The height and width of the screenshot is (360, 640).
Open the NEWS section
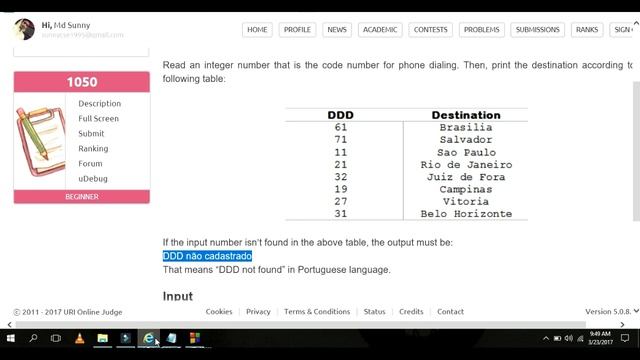pos(337,30)
